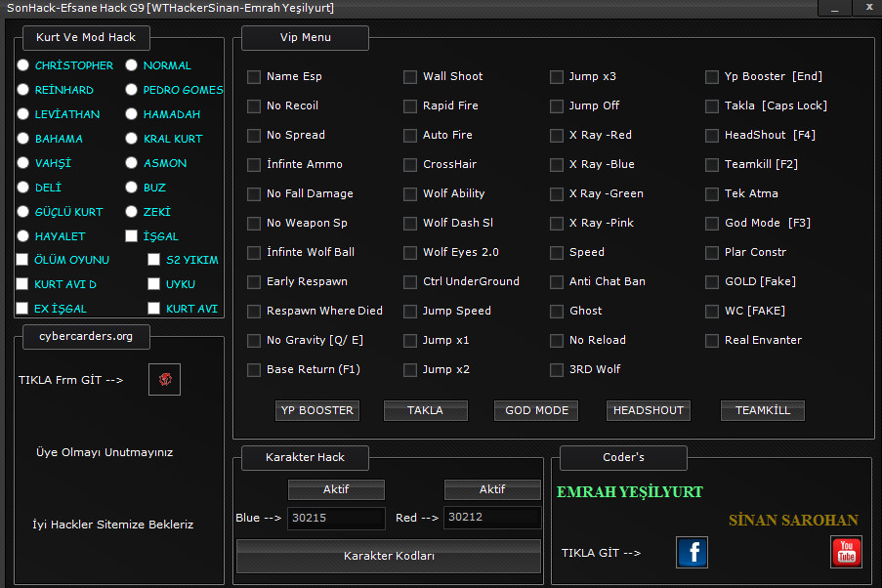Toggle CrossHair checkbox

click(410, 164)
